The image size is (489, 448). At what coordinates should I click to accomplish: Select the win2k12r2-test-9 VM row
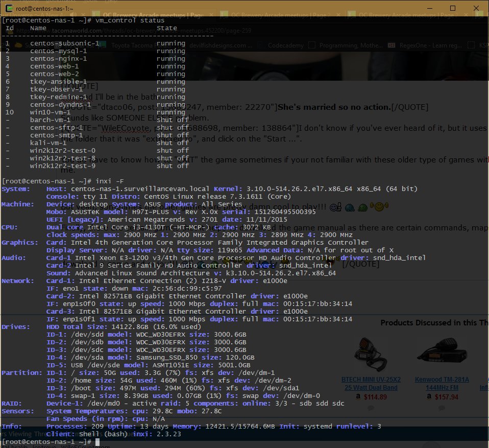click(97, 166)
